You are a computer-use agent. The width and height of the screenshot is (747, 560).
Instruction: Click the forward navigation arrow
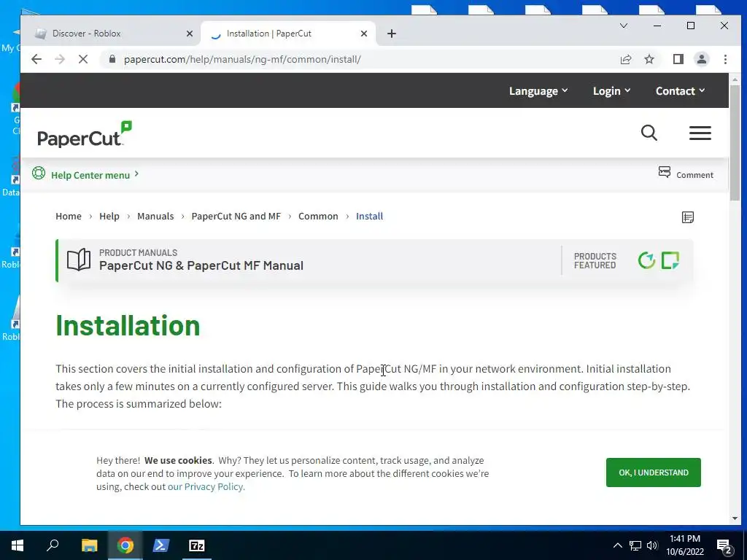[x=60, y=59]
